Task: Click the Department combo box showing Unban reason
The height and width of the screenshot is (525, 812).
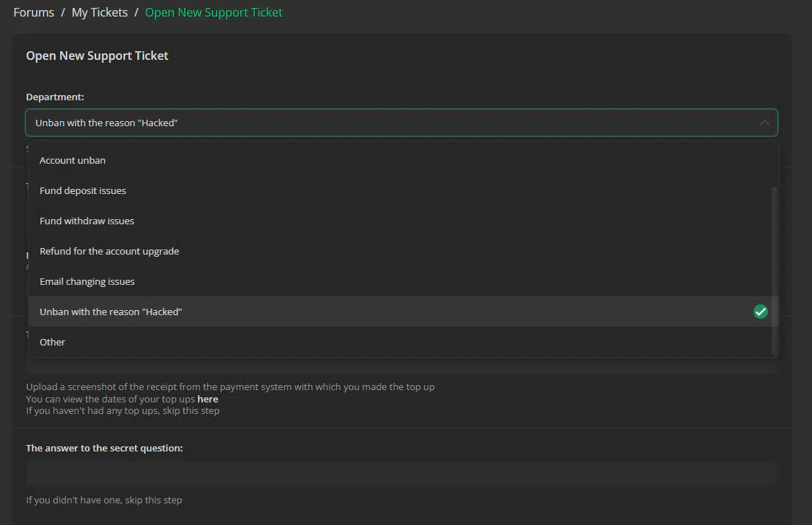Action: tap(401, 123)
